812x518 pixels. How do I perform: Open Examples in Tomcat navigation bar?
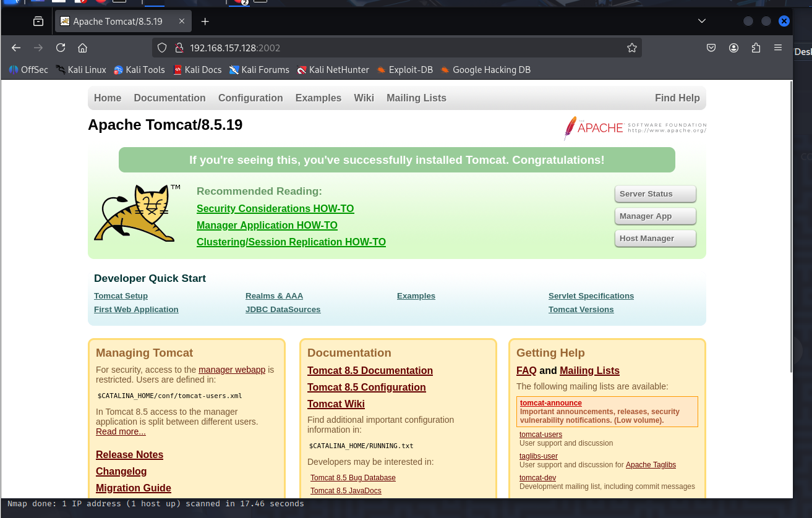(318, 98)
